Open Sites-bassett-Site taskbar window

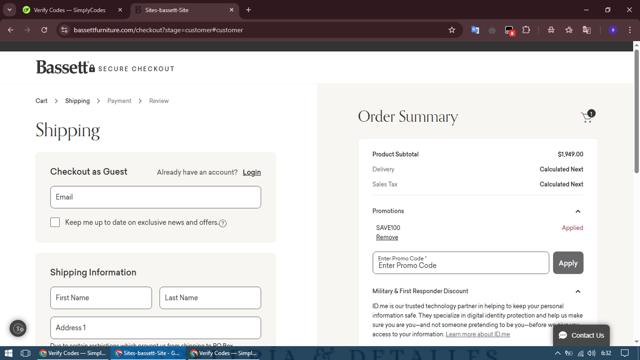[147, 353]
